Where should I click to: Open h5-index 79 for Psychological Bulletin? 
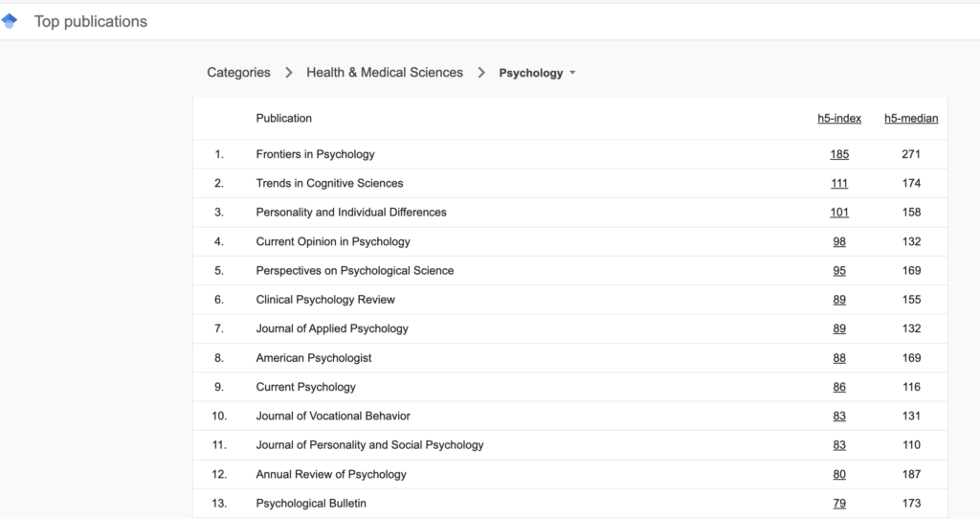click(839, 504)
